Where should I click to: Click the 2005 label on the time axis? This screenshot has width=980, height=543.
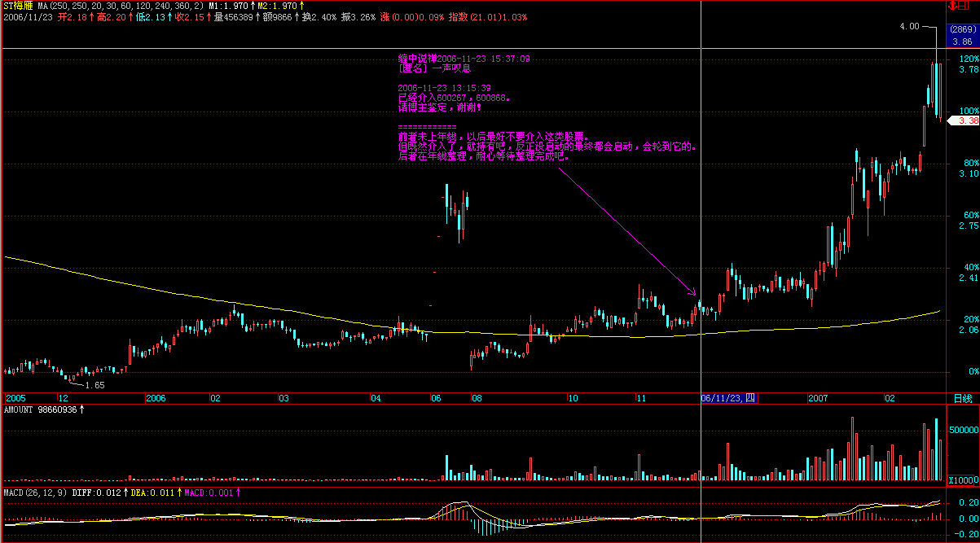pyautogui.click(x=15, y=398)
